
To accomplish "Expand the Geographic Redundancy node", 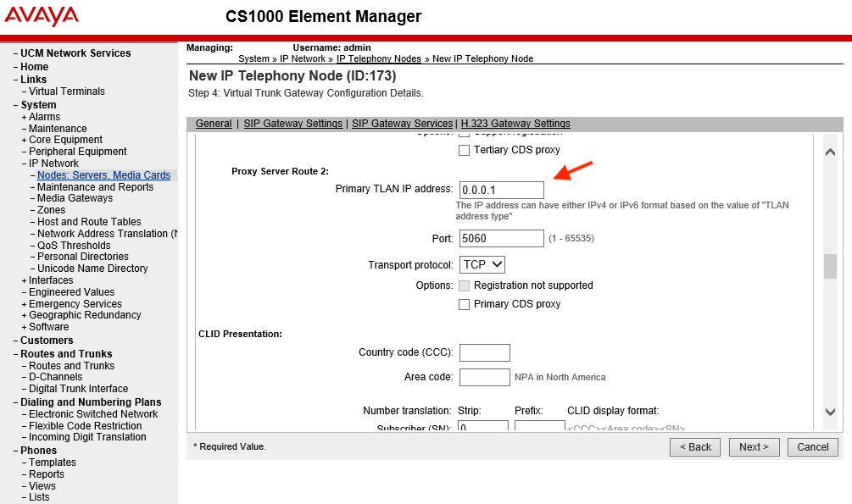I will [x=24, y=316].
